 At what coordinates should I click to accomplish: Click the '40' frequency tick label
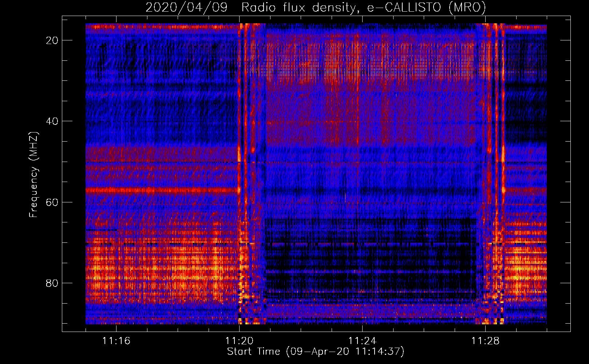pos(52,121)
